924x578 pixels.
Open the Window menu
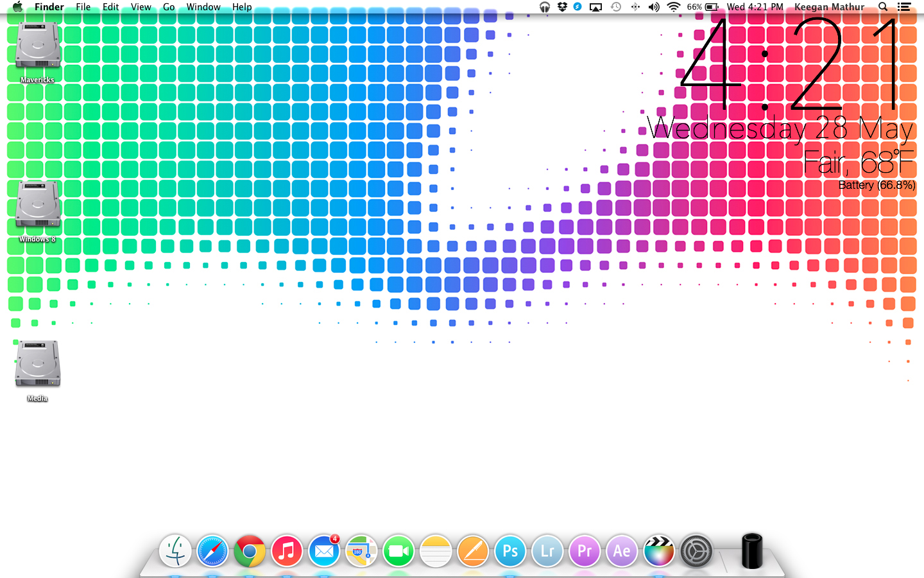pos(203,7)
